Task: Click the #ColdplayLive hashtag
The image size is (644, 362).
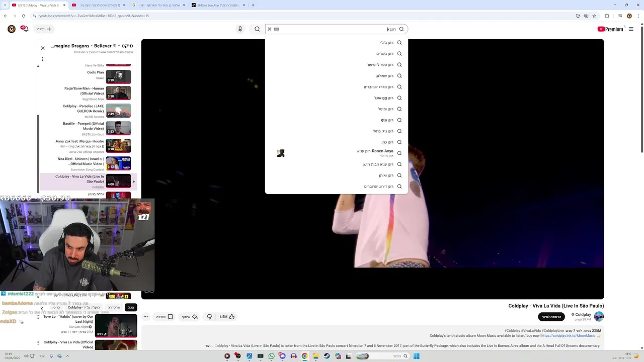Action: (553, 331)
